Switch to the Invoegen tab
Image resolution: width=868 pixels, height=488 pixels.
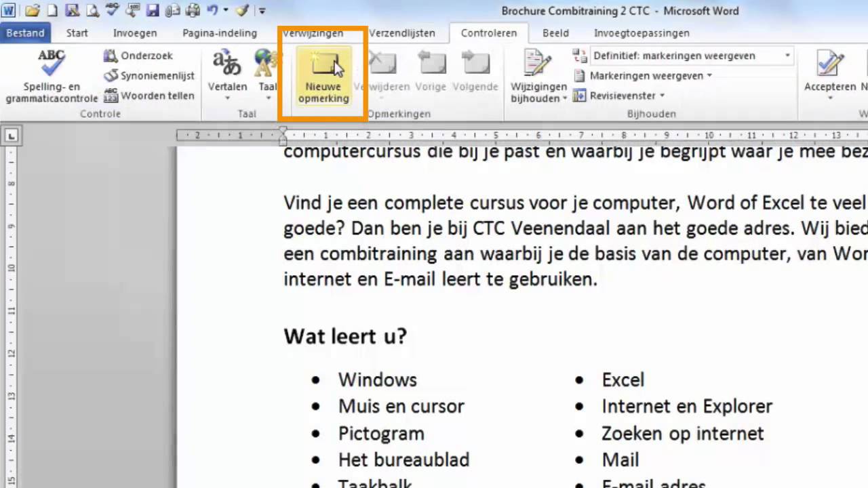(135, 33)
